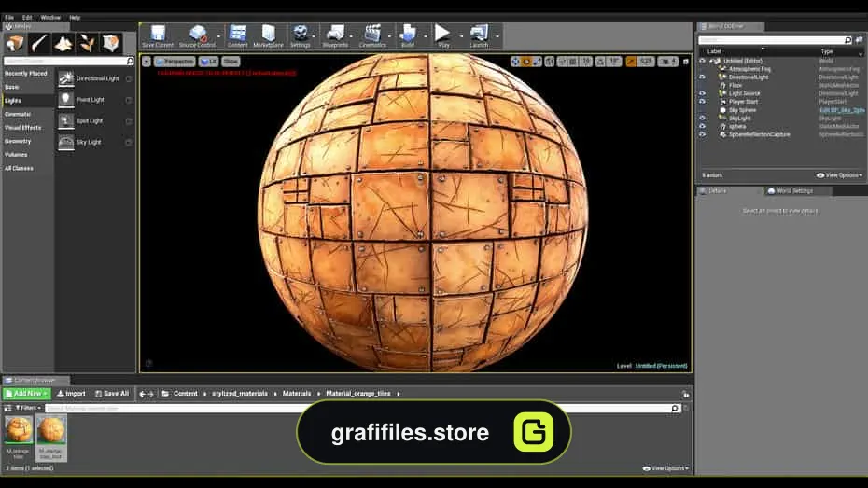Toggle world/local coordinate system icon
868x488 pixels.
point(549,62)
